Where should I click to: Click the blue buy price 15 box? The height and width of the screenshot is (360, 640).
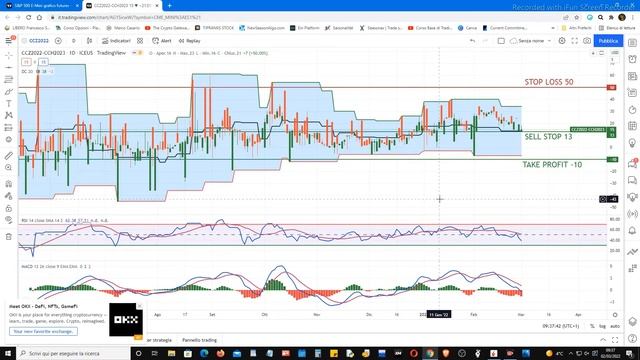tap(43, 62)
